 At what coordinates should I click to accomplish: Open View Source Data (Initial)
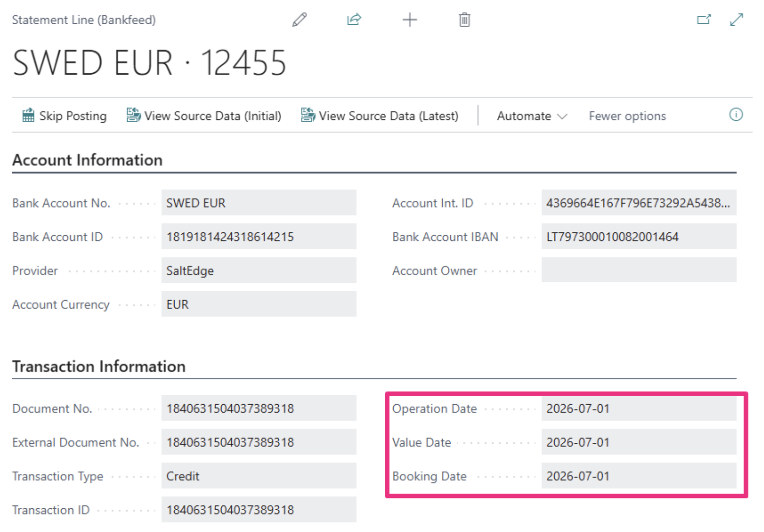tap(213, 116)
